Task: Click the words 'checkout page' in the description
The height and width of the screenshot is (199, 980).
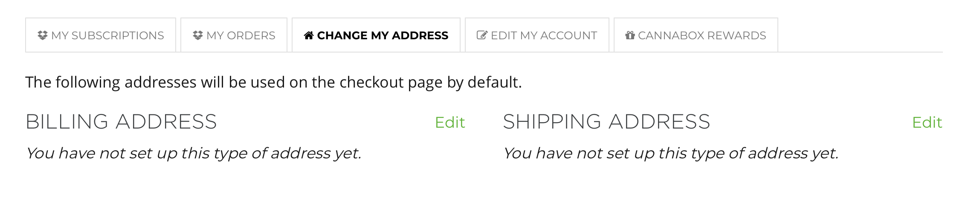Action: click(x=391, y=82)
